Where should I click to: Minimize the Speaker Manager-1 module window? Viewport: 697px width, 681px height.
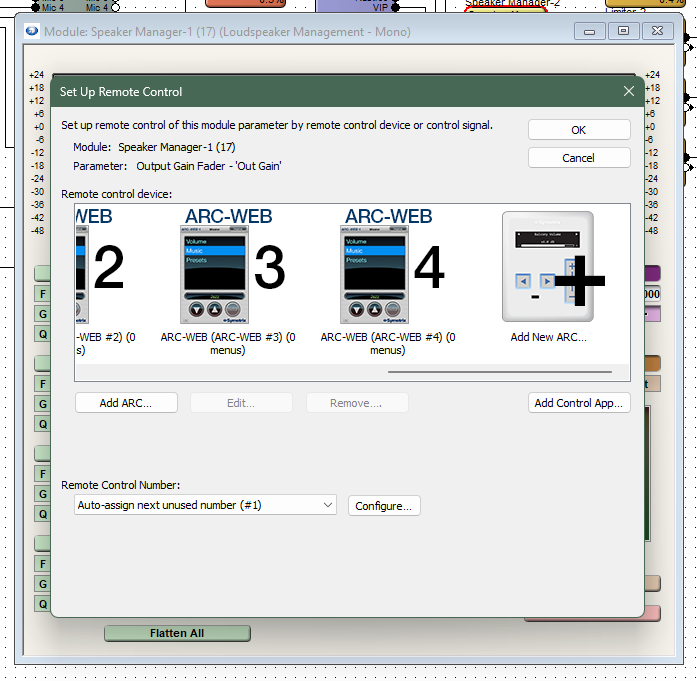[x=589, y=31]
